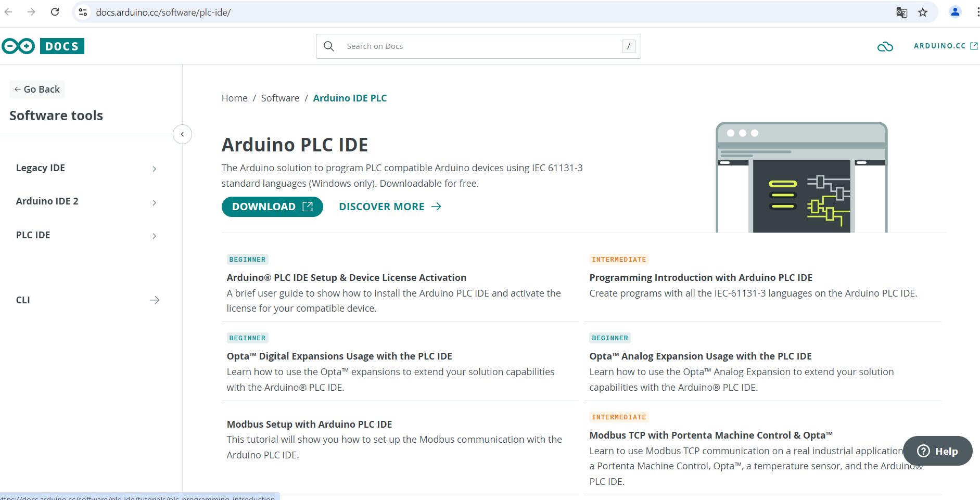Open Opta Digital Expansions Usage tutorial
The image size is (980, 500).
339,356
